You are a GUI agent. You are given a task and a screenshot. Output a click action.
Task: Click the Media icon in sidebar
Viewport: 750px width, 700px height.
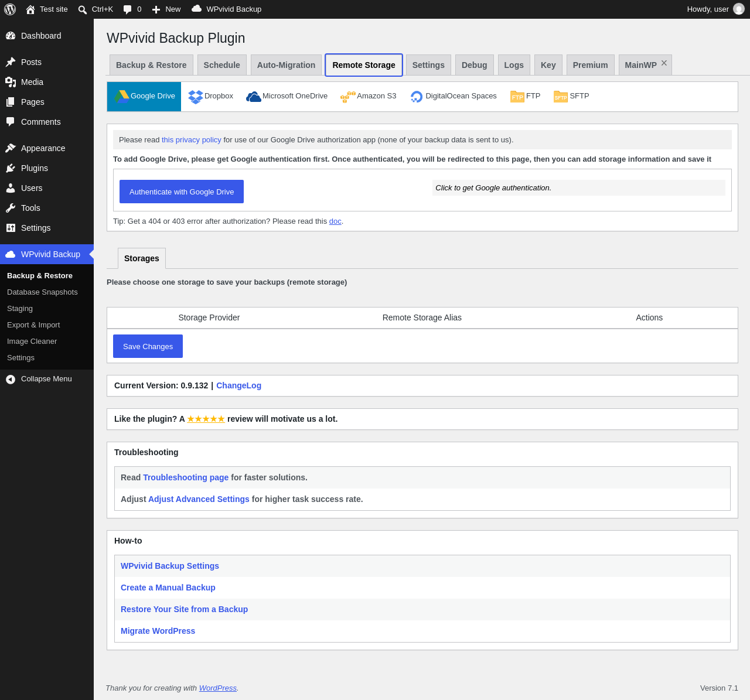click(11, 82)
